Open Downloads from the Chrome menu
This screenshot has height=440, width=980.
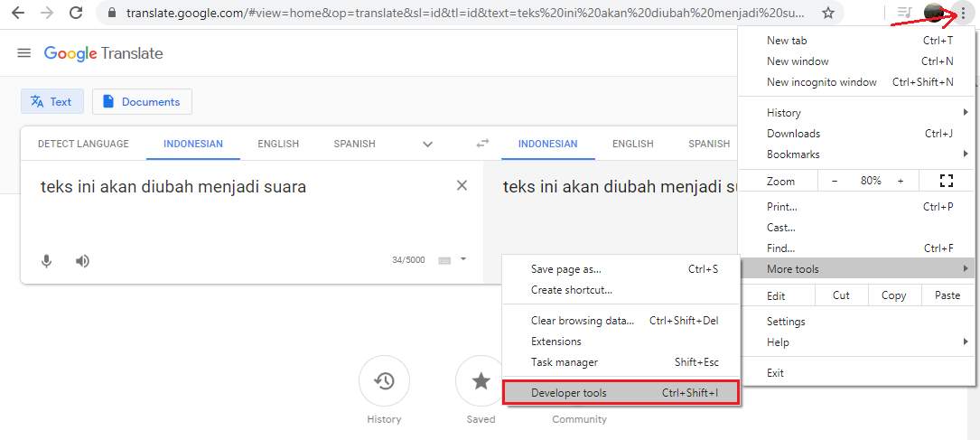(x=855, y=133)
